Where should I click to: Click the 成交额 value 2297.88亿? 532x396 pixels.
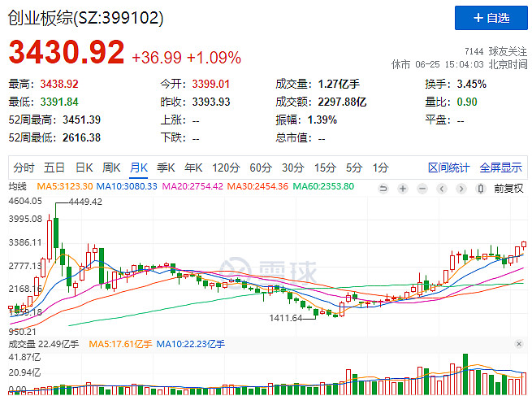coord(342,102)
